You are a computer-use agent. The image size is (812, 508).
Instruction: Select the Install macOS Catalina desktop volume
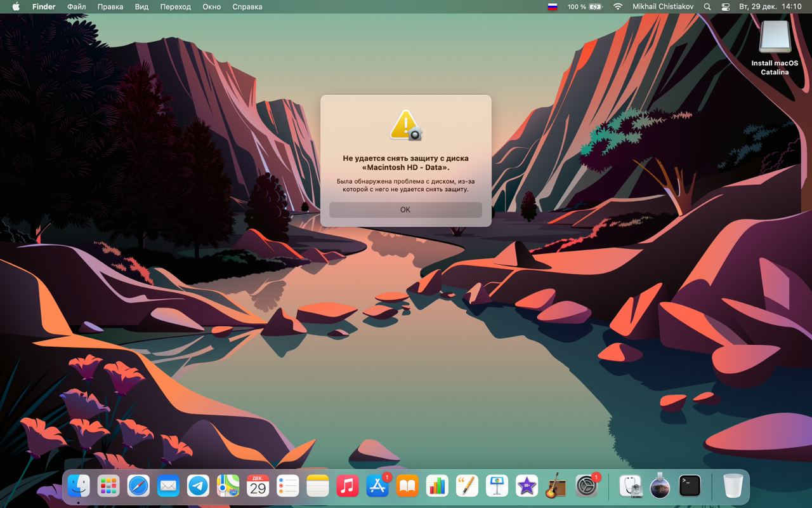775,48
